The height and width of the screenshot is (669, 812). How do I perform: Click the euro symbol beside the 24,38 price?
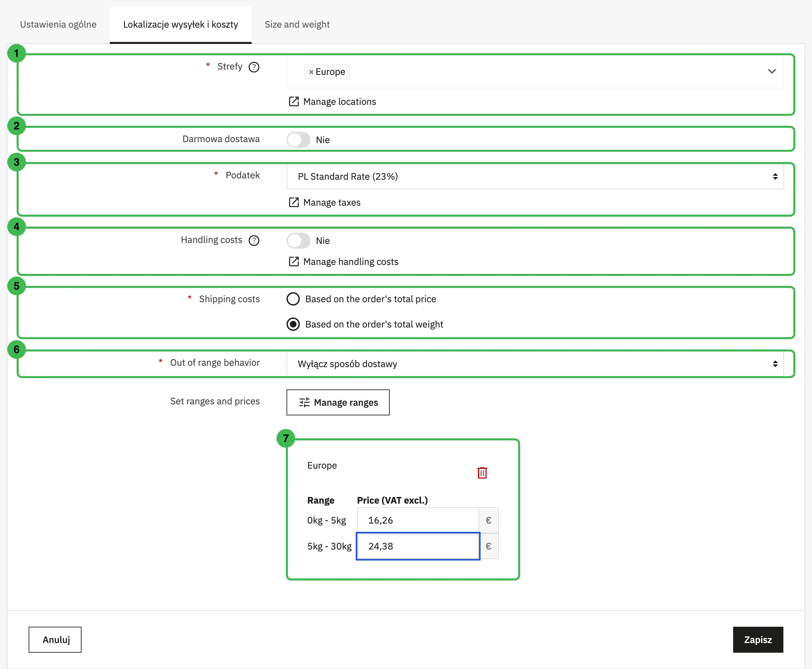489,546
